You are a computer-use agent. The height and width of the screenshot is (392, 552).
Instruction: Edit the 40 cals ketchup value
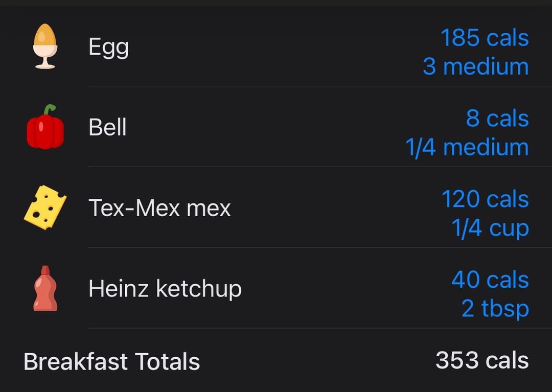490,280
